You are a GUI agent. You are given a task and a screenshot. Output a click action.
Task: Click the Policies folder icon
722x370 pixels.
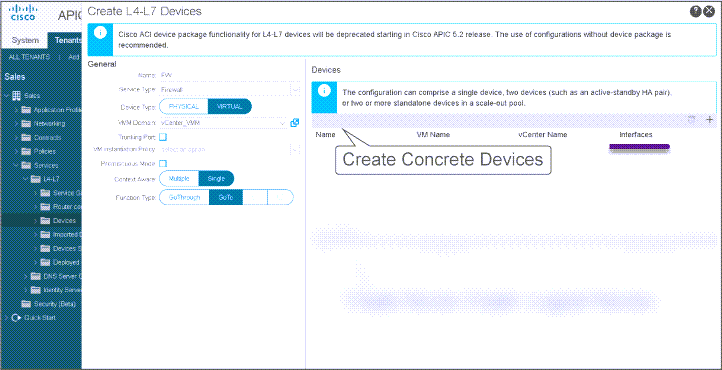[26, 151]
